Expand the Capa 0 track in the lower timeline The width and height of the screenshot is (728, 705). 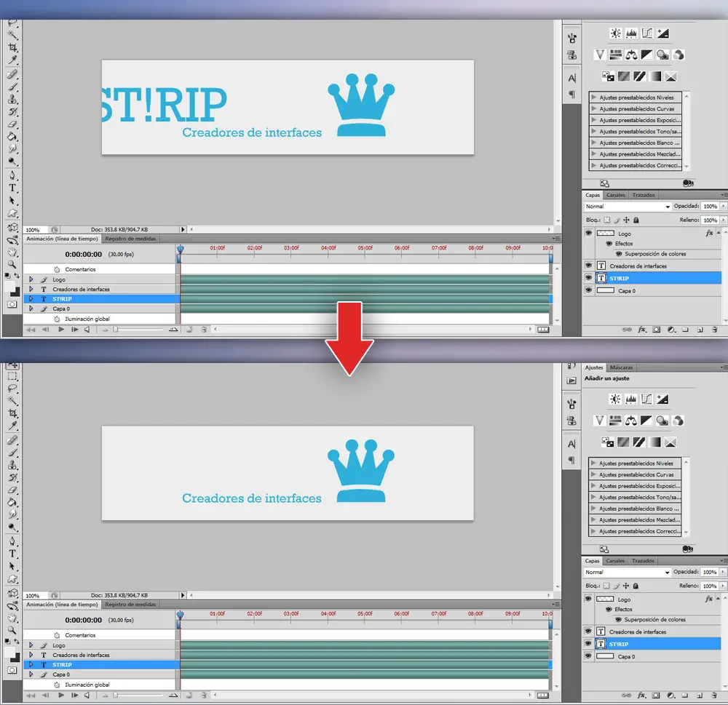coord(31,674)
